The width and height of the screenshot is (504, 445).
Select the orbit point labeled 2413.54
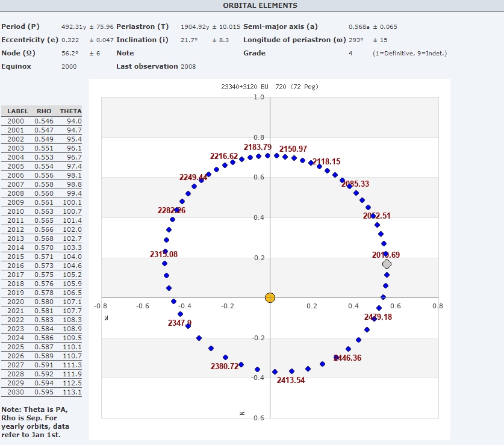(x=275, y=372)
